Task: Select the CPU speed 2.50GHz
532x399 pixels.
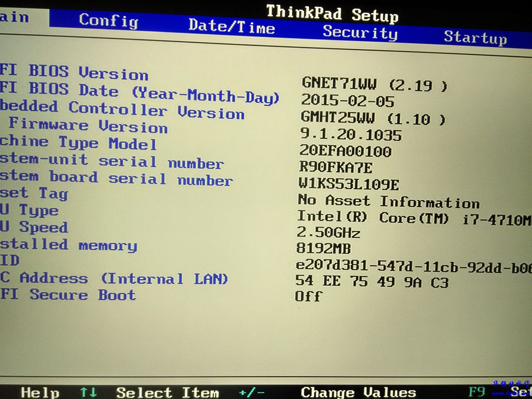Action: [328, 232]
